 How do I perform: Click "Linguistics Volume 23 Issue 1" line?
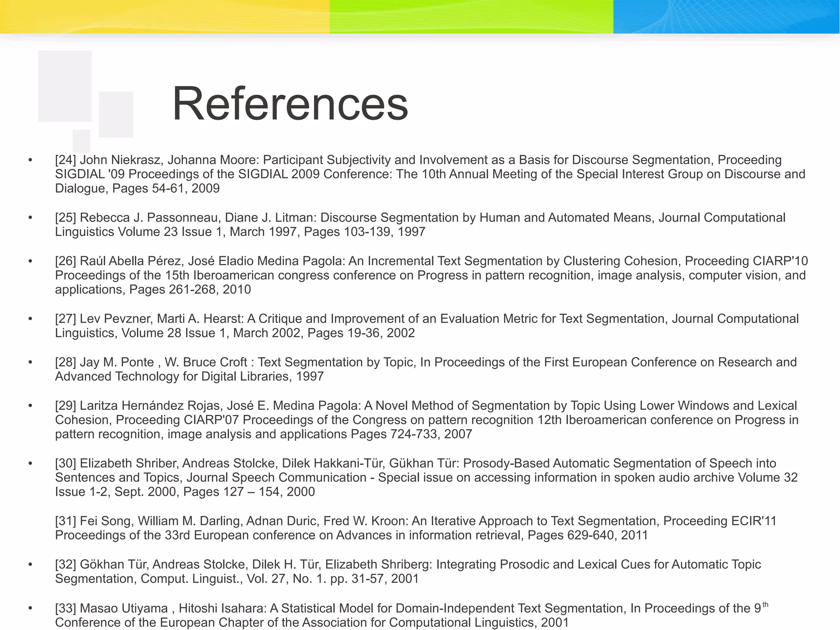coord(240,232)
